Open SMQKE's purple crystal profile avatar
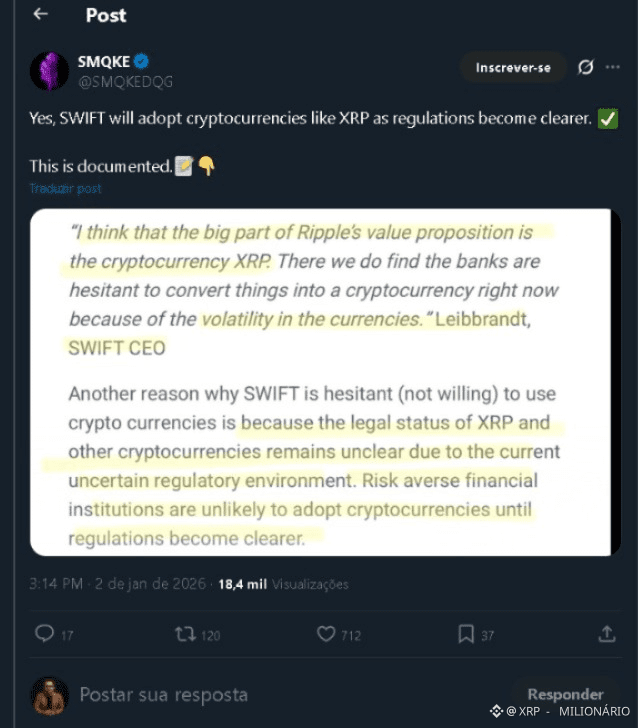 pos(49,70)
